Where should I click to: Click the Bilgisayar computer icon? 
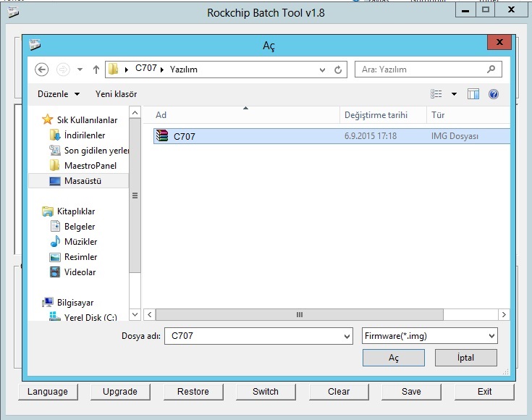click(x=48, y=302)
